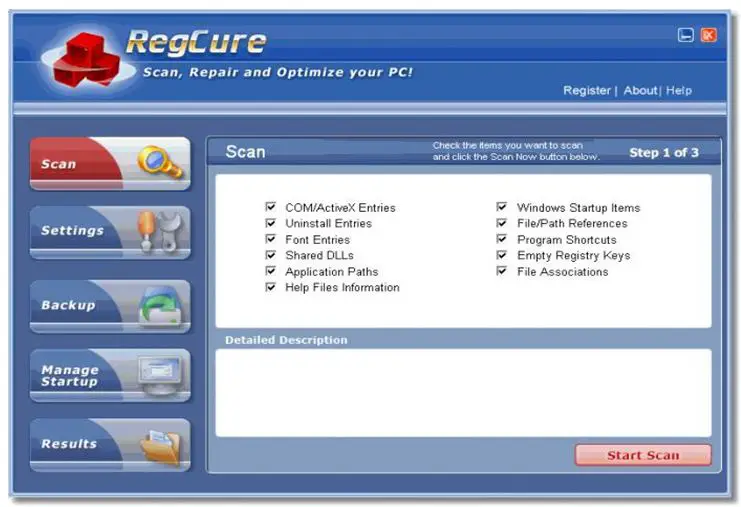Click the green arrow Backup icon

click(x=161, y=305)
